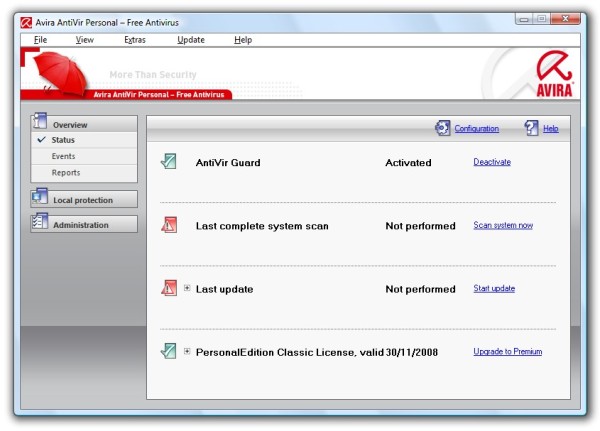Select Reports in the Overview sidebar
Viewport: 600px width, 431px height.
66,173
